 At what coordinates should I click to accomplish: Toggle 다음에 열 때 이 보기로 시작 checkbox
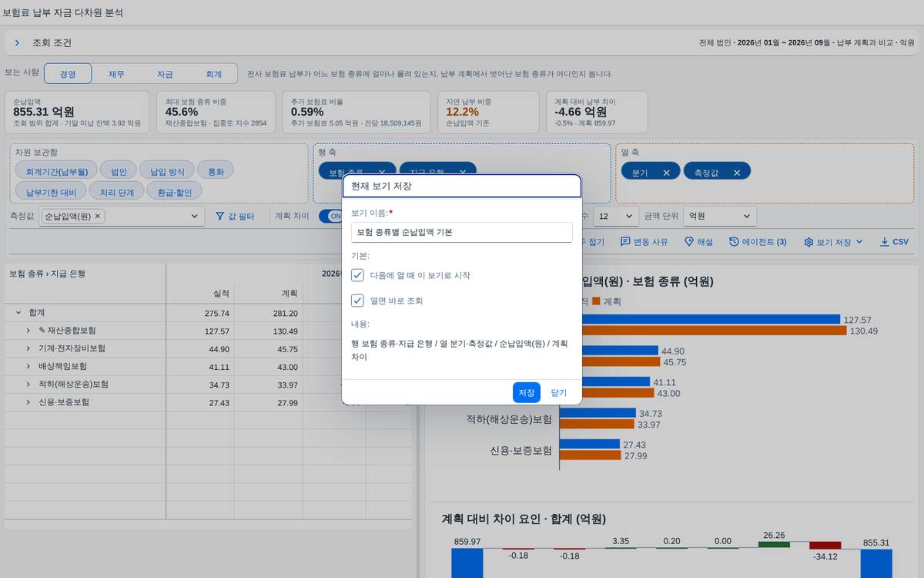tap(357, 275)
